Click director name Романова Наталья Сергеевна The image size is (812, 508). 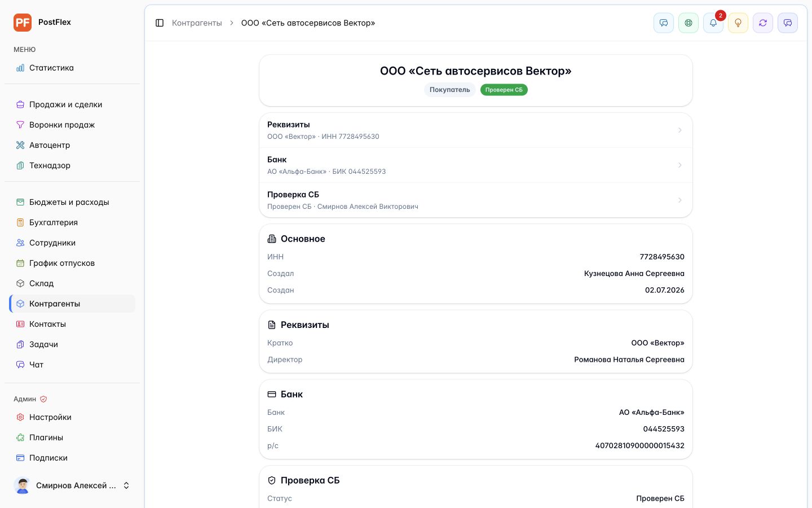click(629, 360)
